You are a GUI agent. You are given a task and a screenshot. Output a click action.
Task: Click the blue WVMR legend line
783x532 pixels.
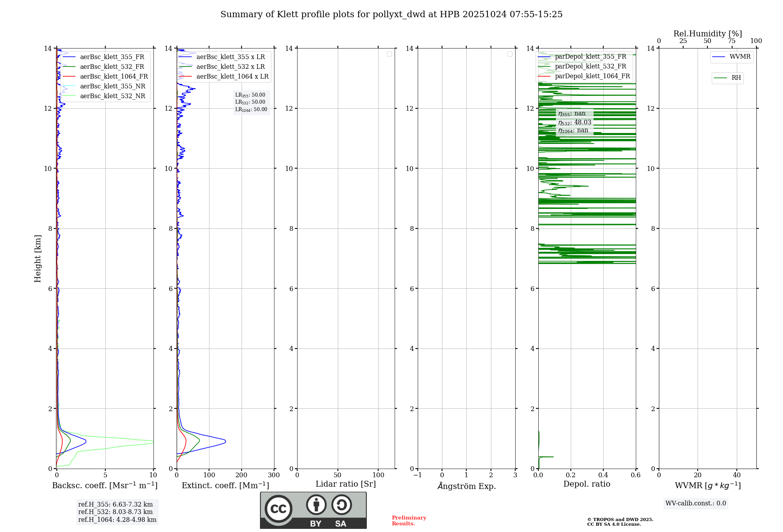pyautogui.click(x=719, y=57)
